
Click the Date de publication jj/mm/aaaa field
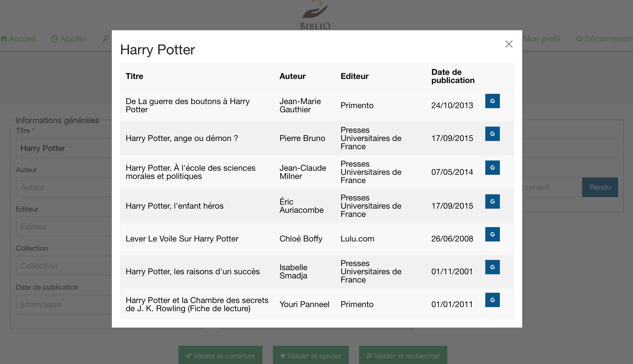tap(64, 305)
